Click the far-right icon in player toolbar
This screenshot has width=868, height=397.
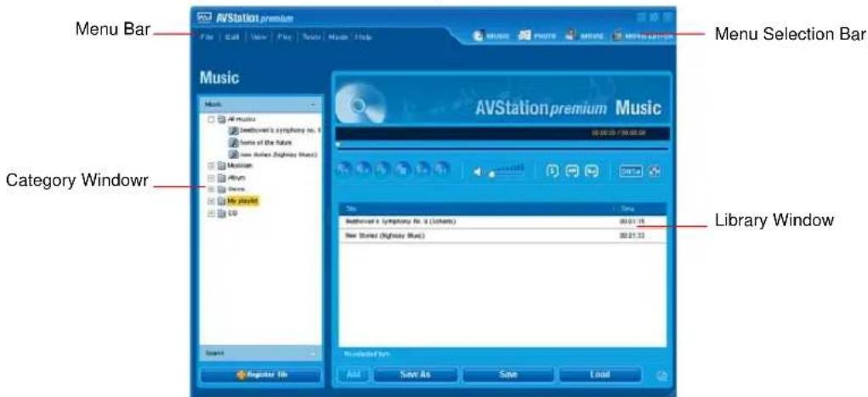pyautogui.click(x=655, y=171)
